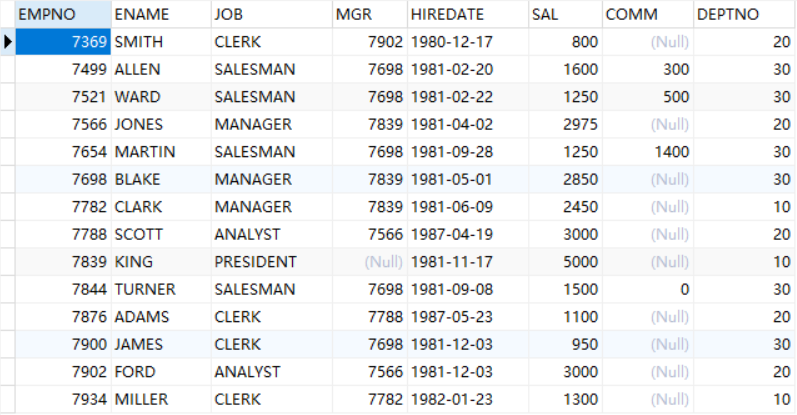Click the DEPTNO column header
Viewport: 797px width, 415px height.
(744, 14)
